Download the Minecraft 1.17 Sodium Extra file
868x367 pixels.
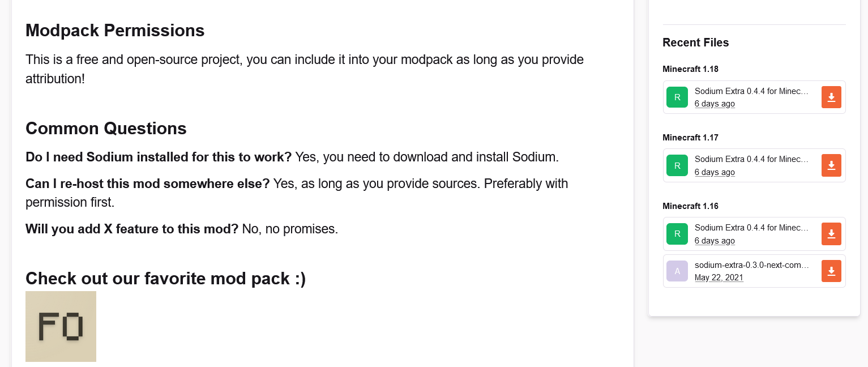tap(831, 165)
